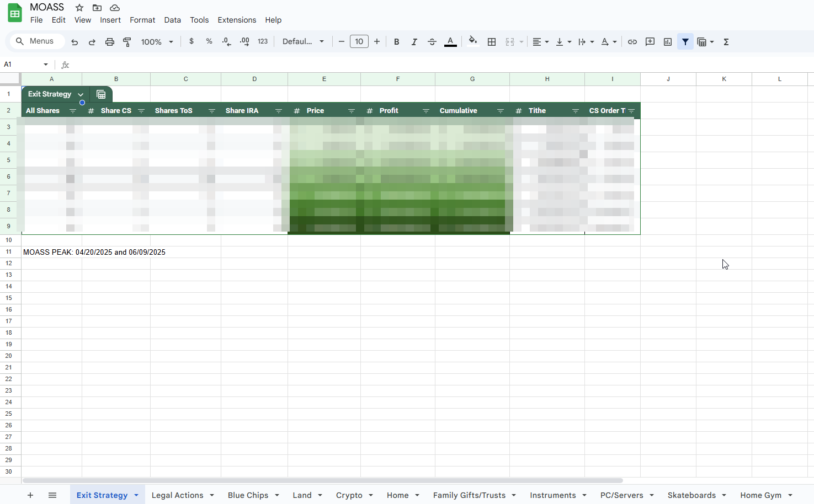
Task: Click the Undo icon
Action: (75, 42)
